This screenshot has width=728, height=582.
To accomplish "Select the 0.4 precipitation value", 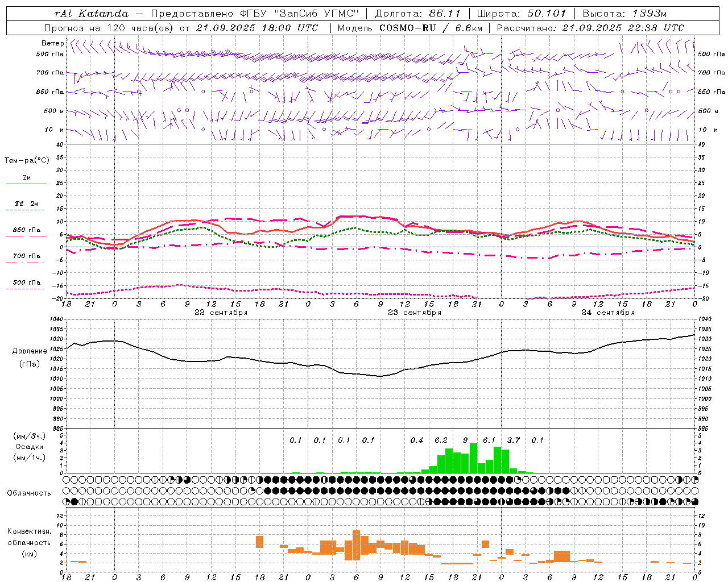I will tap(417, 440).
